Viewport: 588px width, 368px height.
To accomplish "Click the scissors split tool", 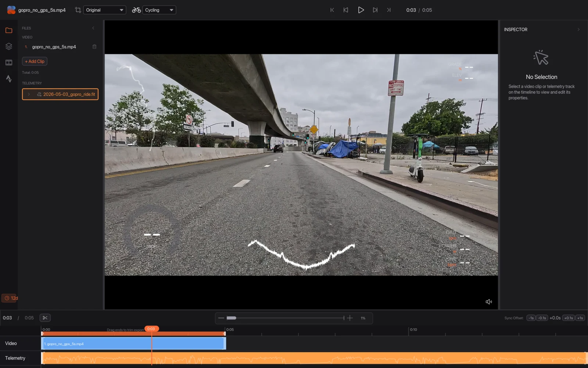I will (45, 318).
